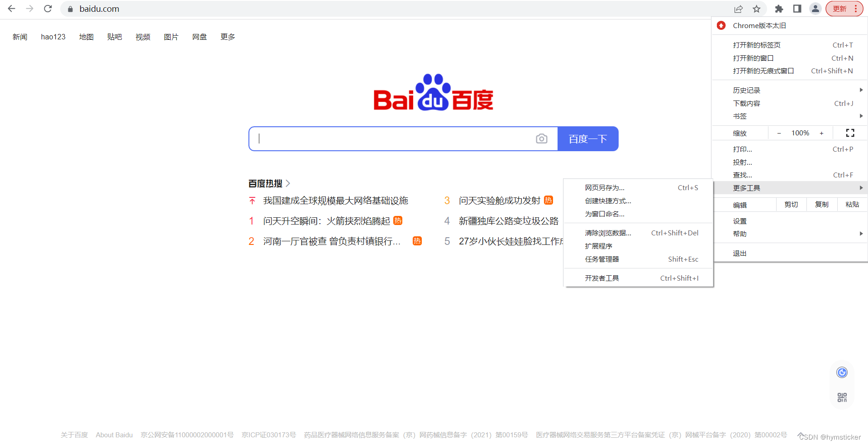Viewport: 868px width, 445px height.
Task: Open the hao123 navigation link
Action: click(x=53, y=37)
